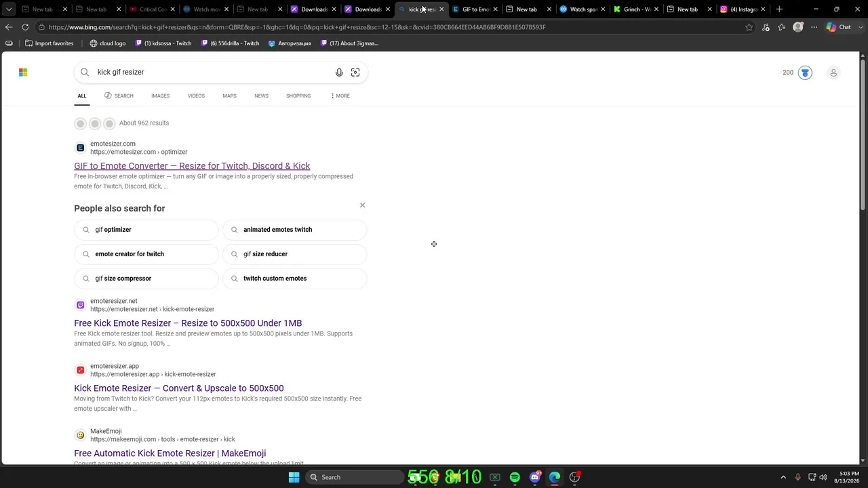Reload the page with the refresh icon
This screenshot has width=868, height=488.
tap(25, 27)
